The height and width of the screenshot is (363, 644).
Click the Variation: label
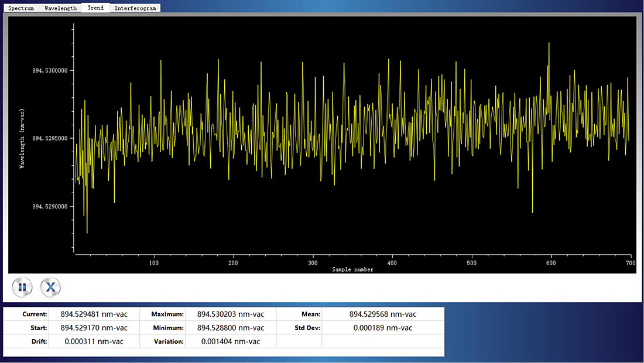[x=169, y=341]
